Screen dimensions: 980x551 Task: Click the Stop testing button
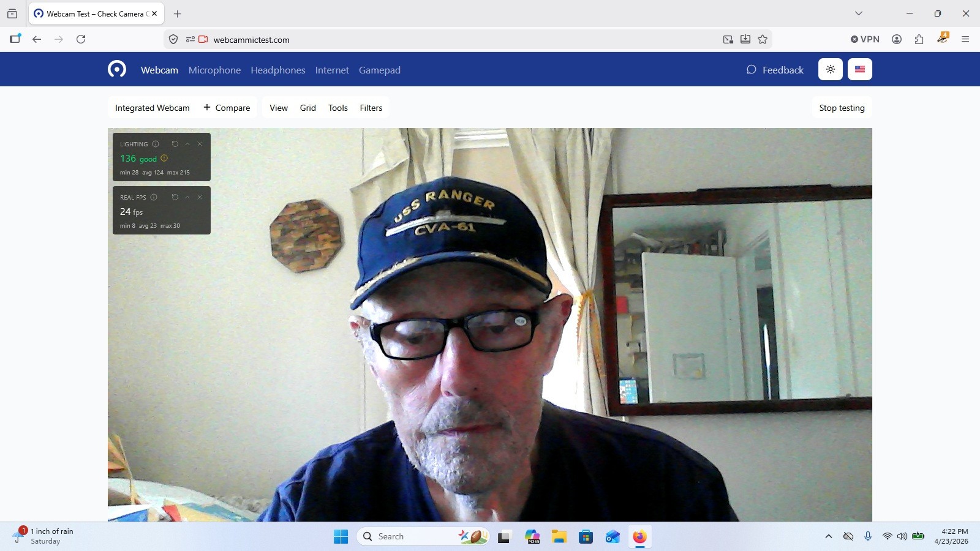842,108
